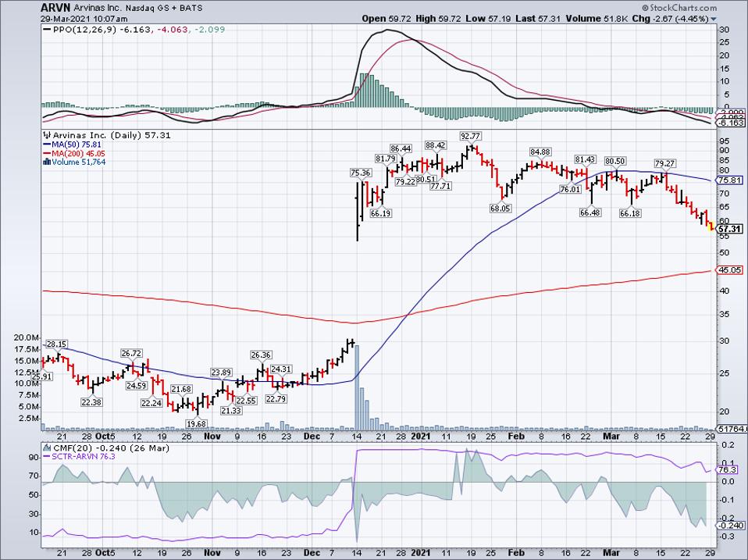Click the 77.71 price label

[440, 186]
